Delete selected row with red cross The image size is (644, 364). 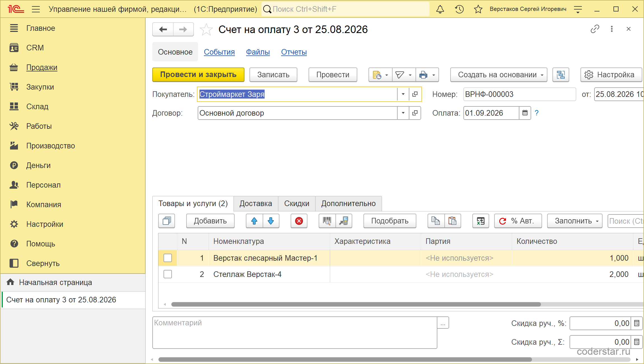pyautogui.click(x=299, y=221)
